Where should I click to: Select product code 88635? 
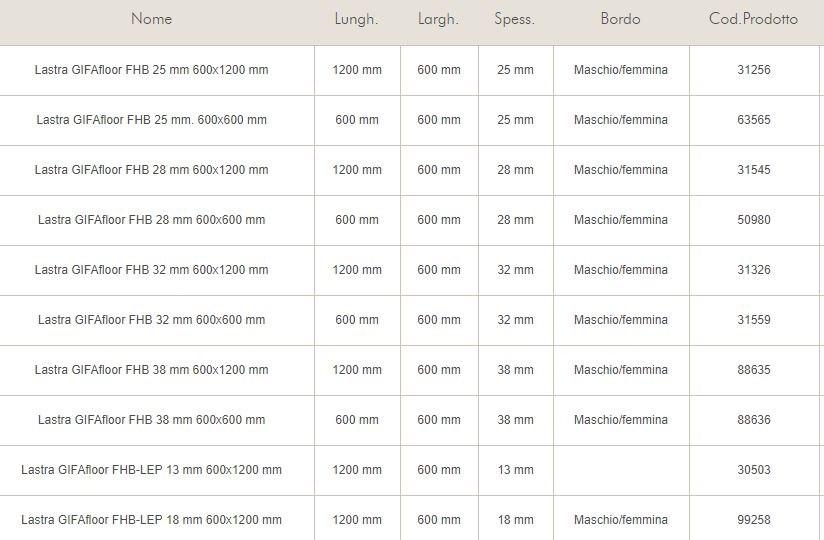coord(753,370)
